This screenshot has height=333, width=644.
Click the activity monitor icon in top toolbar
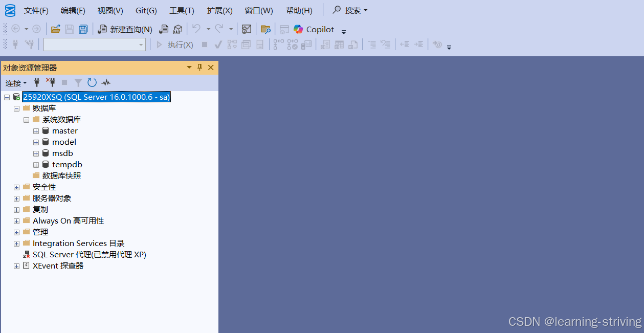click(247, 29)
